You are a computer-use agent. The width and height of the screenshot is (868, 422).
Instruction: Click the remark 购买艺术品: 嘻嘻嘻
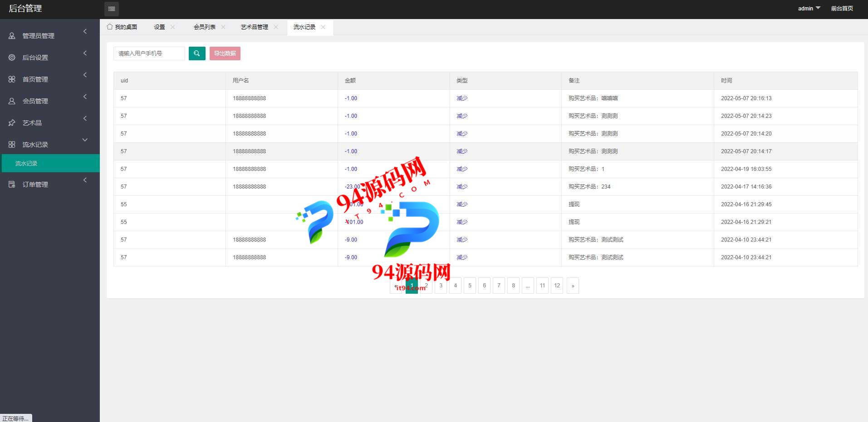(x=593, y=98)
